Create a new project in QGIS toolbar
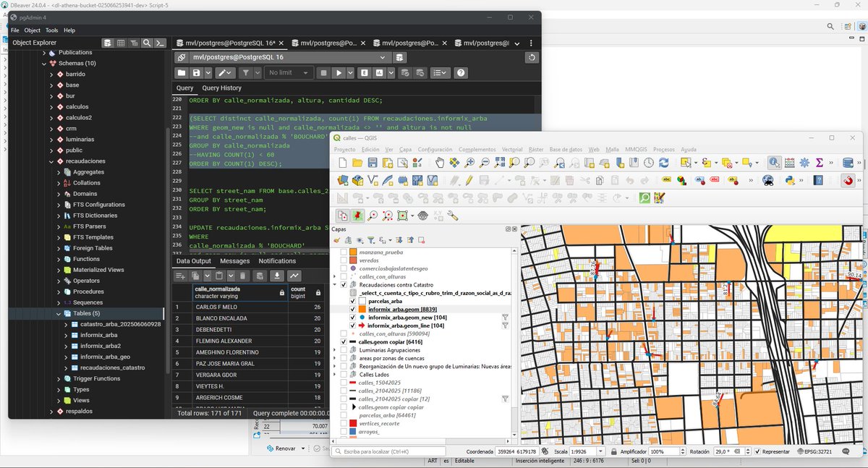Image resolution: width=868 pixels, height=468 pixels. tap(343, 163)
